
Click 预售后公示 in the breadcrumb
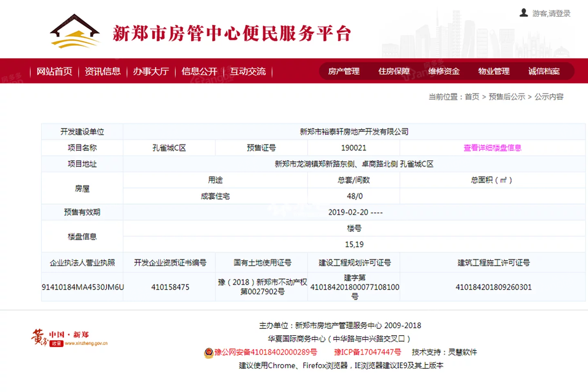tap(507, 97)
